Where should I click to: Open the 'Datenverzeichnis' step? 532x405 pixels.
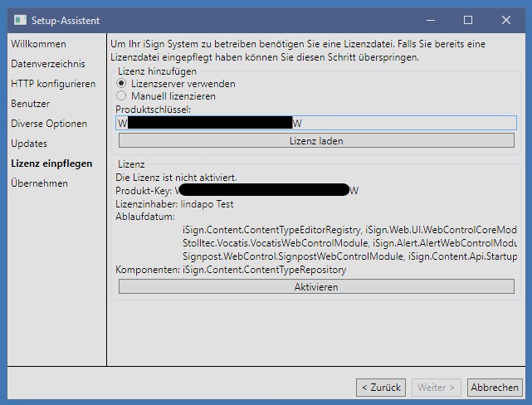48,64
